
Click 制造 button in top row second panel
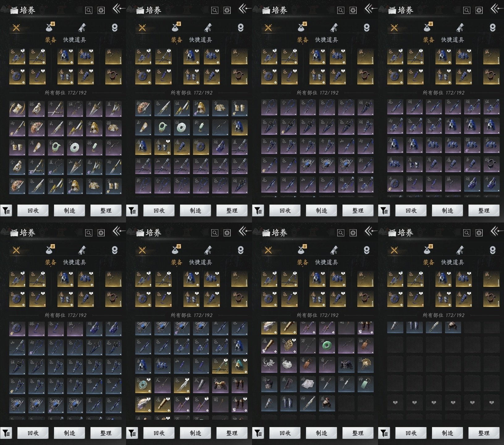pos(195,210)
